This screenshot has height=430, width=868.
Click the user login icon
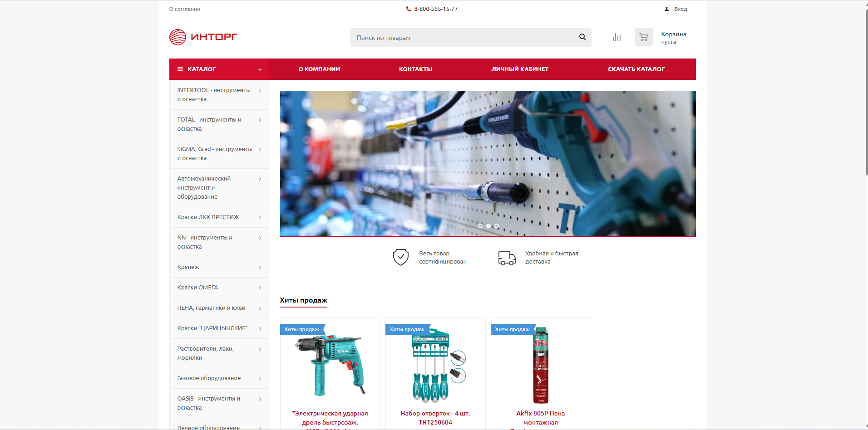tap(666, 9)
